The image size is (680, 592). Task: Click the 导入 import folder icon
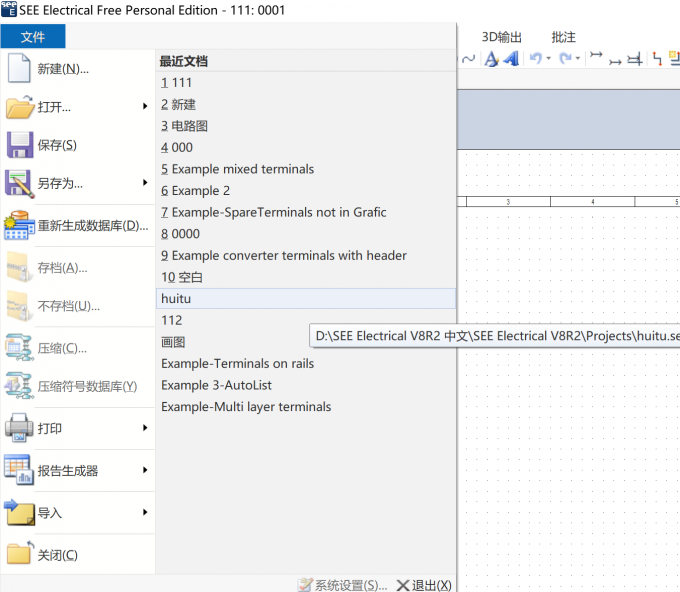19,512
